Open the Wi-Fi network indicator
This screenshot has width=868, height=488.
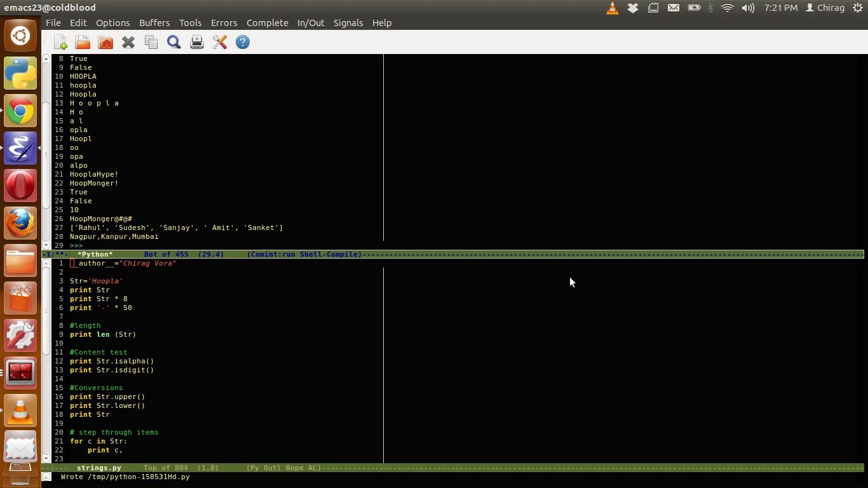click(728, 8)
